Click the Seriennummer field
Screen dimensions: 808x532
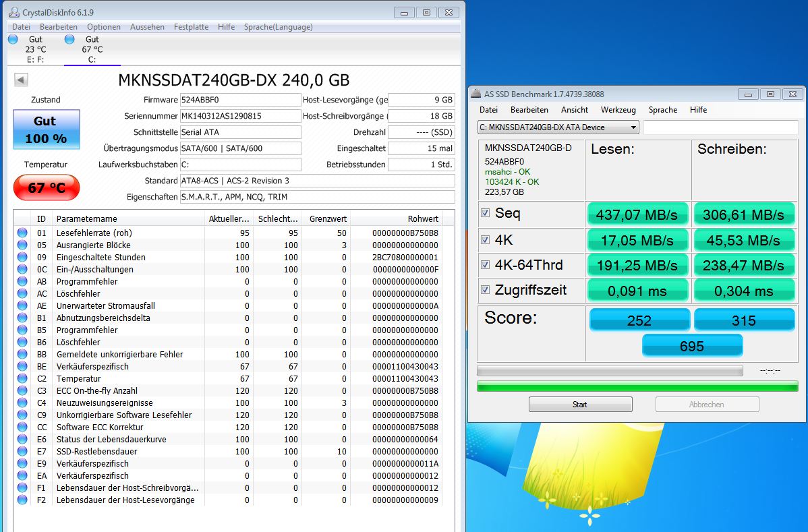pyautogui.click(x=240, y=116)
